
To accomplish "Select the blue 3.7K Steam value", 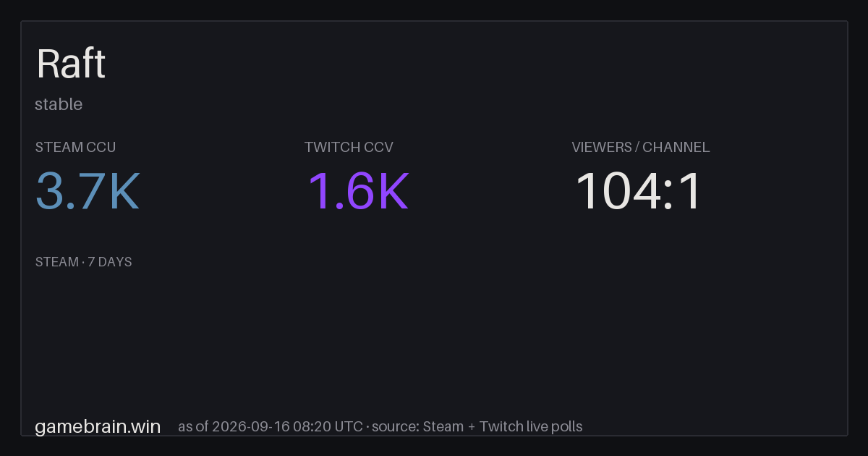I will pyautogui.click(x=87, y=191).
